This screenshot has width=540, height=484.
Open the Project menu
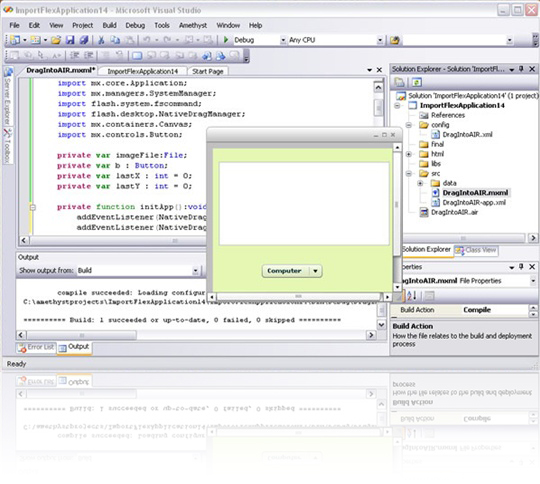[x=83, y=25]
